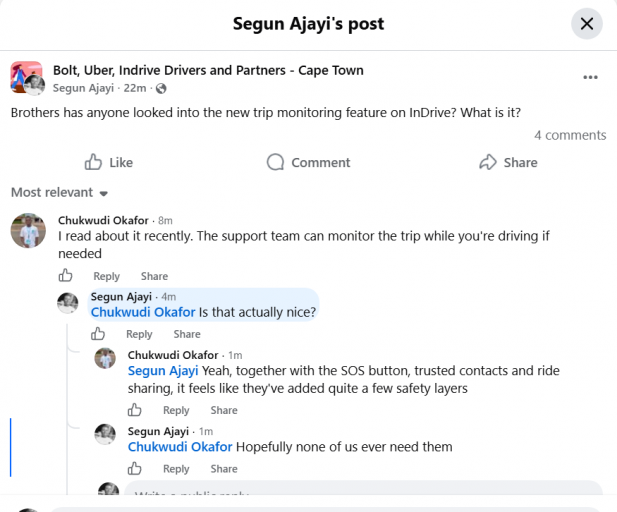The image size is (617, 512).
Task: Click the Comment button on the post
Action: (x=308, y=162)
